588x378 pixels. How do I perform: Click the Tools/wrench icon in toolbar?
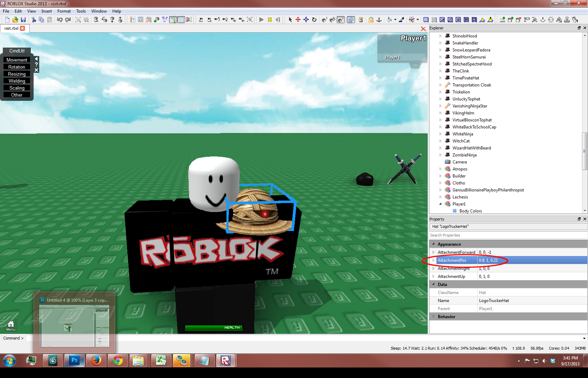(149, 20)
